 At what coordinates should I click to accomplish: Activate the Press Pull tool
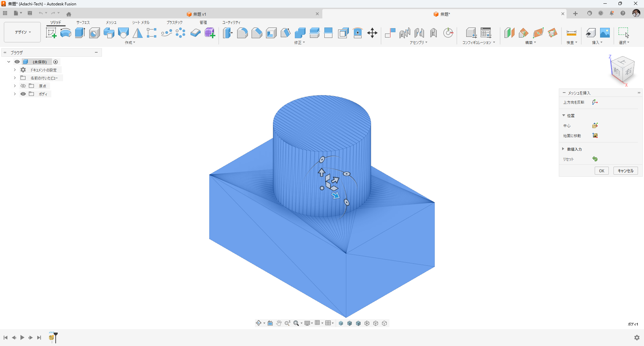coord(228,33)
